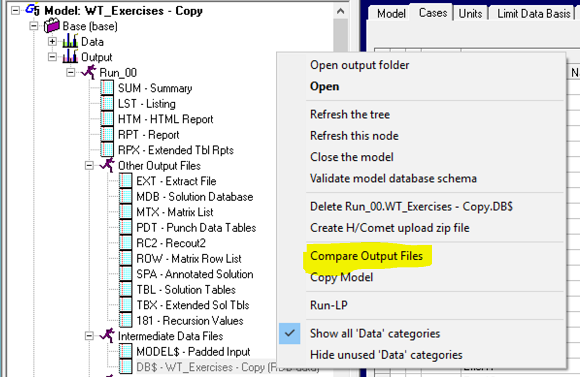This screenshot has height=377, width=580.
Task: Click the G5 model logo icon
Action: pyautogui.click(x=32, y=10)
